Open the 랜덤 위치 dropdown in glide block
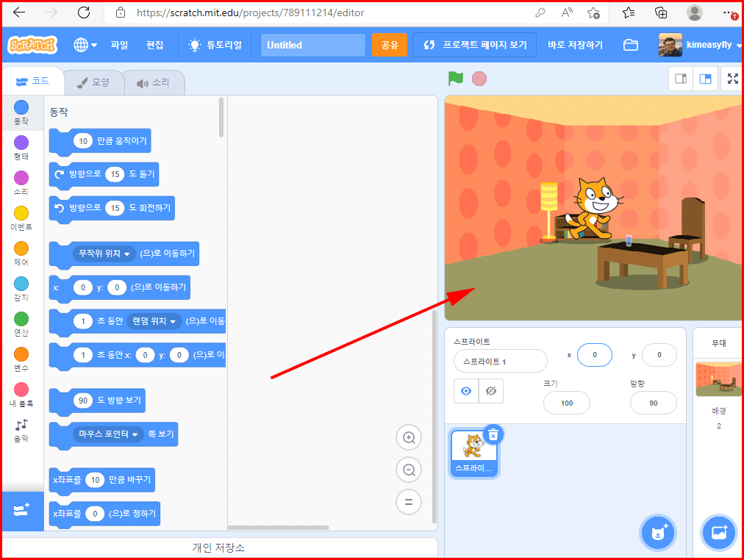 (154, 321)
